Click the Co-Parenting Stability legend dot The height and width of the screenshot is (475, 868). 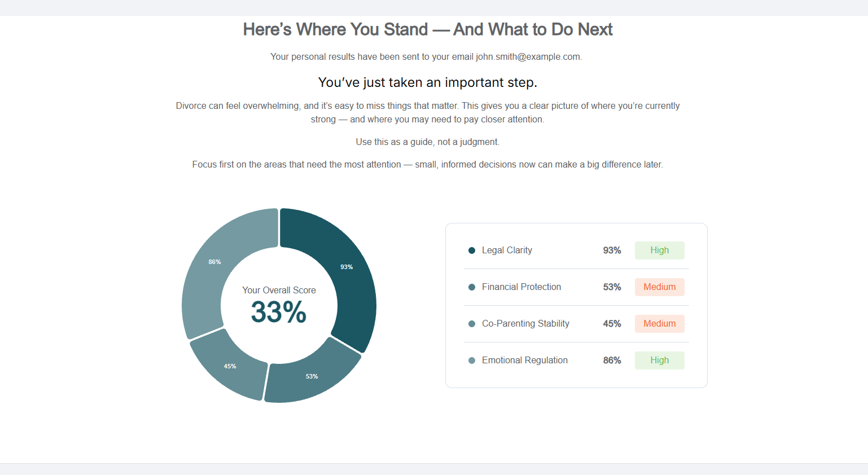pyautogui.click(x=472, y=324)
